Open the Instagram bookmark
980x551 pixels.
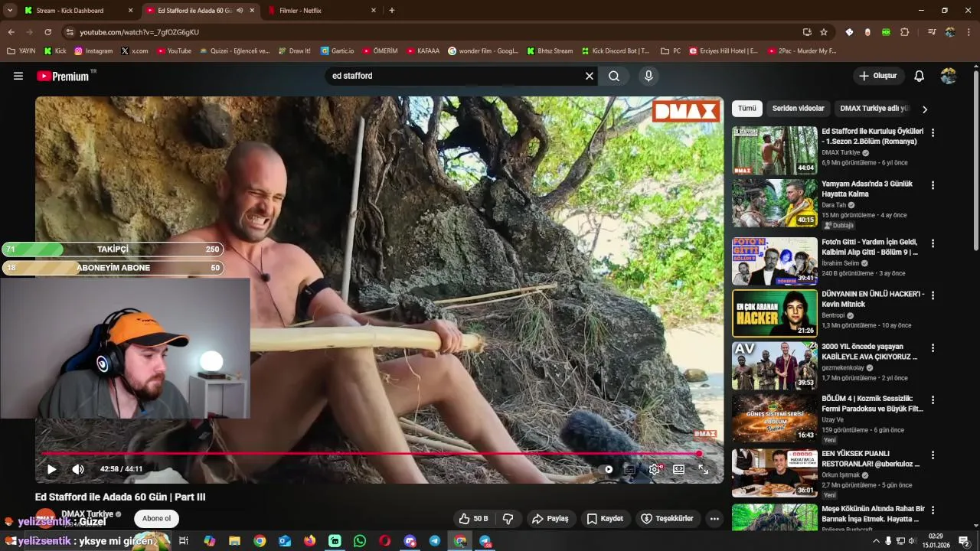pos(93,51)
